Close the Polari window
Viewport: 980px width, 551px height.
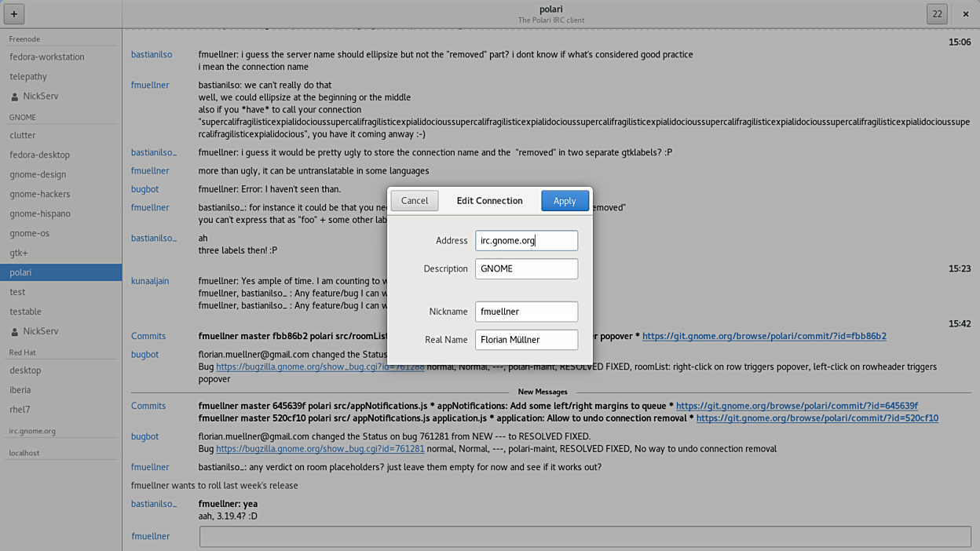point(965,13)
